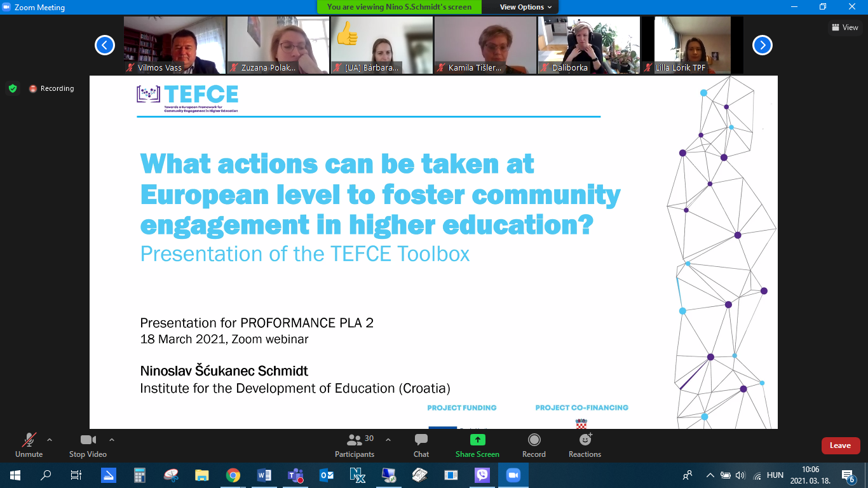868x488 pixels.
Task: Open the Participants panel
Action: coord(355,445)
